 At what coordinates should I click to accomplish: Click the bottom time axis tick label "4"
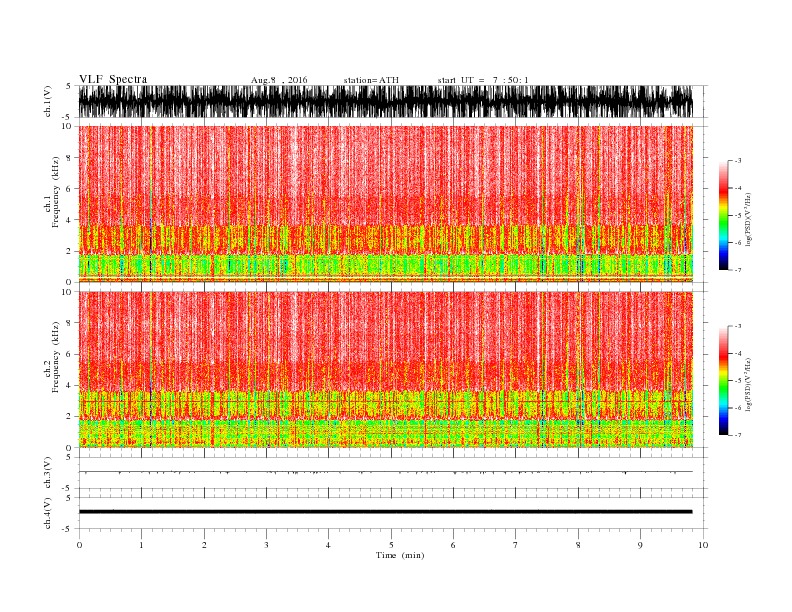[328, 545]
